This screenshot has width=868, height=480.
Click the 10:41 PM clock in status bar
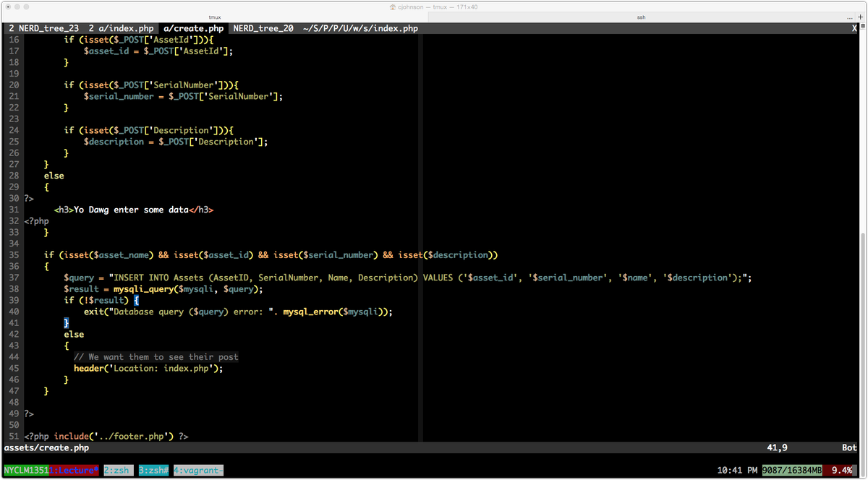736,471
